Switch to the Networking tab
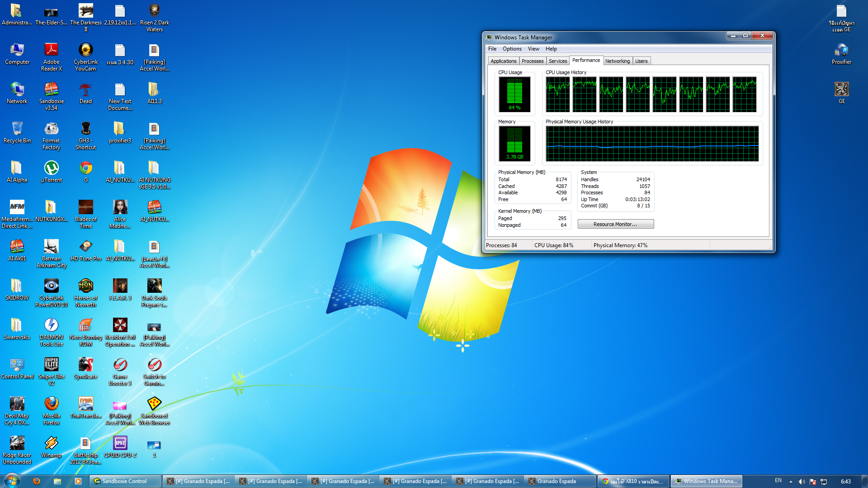The image size is (868, 488). click(617, 61)
